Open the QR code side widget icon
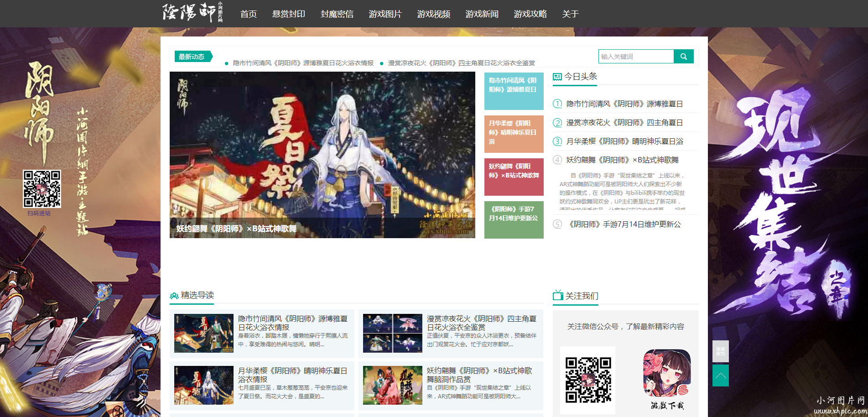Image resolution: width=868 pixels, height=417 pixels. pyautogui.click(x=721, y=351)
